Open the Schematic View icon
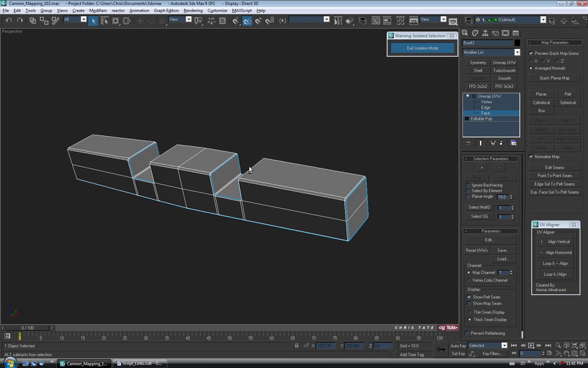Viewport: 588px width, 368px height. click(x=387, y=20)
